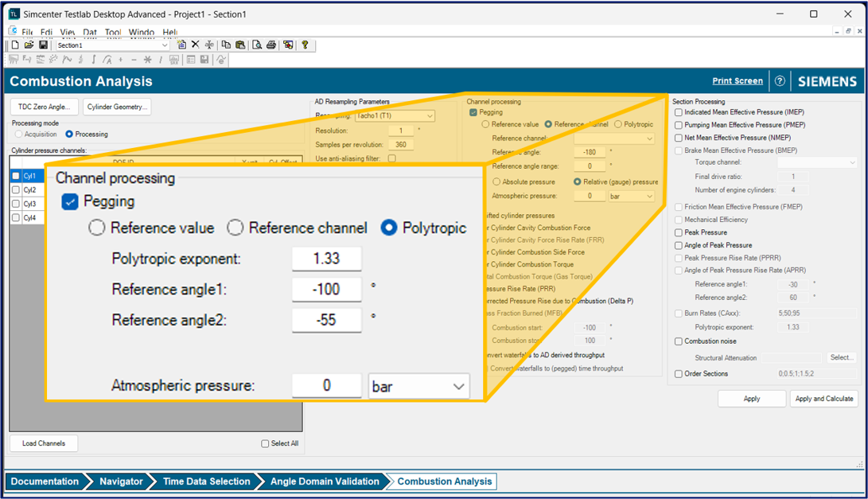Select the Processing mode radio button
868x499 pixels.
[69, 134]
